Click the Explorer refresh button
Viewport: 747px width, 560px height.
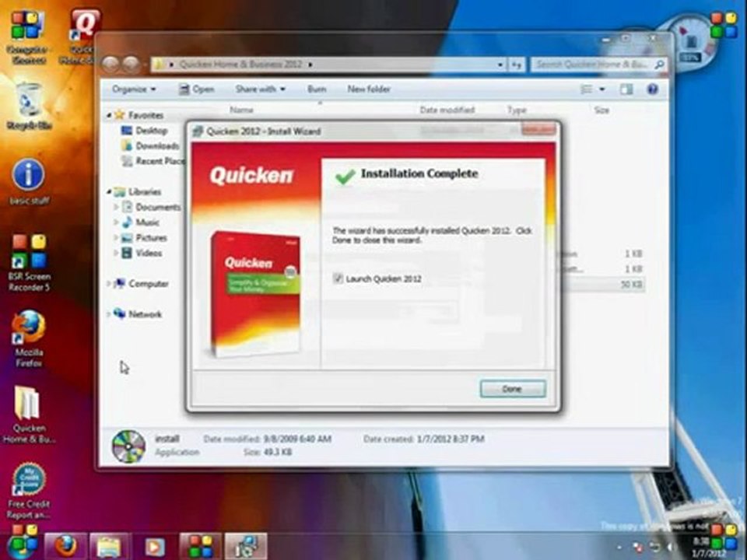[517, 65]
